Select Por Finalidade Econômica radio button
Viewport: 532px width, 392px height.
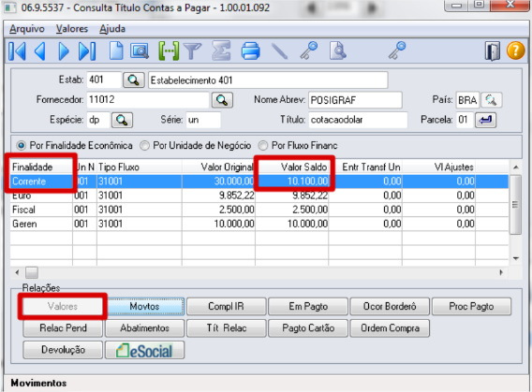(x=21, y=146)
